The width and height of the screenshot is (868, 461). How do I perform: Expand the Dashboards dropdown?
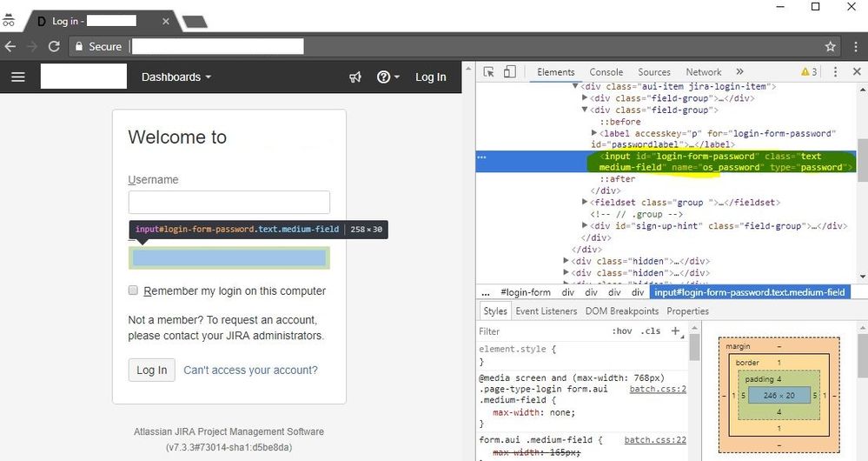(x=176, y=77)
